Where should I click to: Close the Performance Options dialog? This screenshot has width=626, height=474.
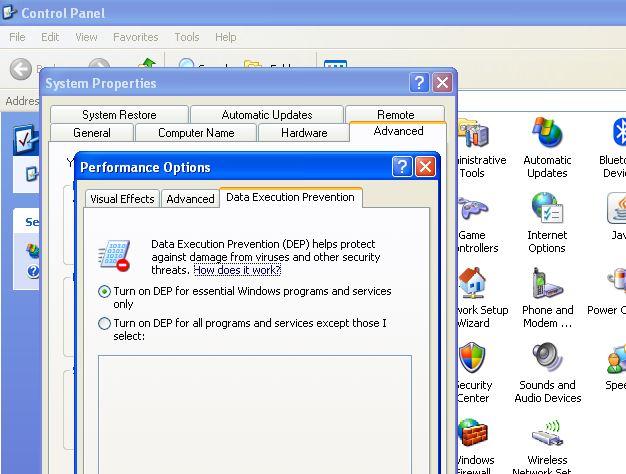point(425,167)
